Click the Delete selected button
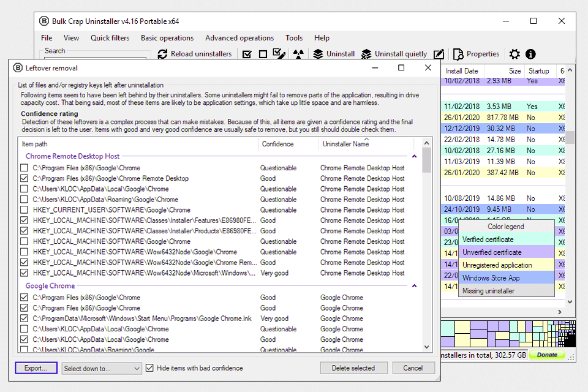Screen dimensions: 588x392 tap(353, 368)
